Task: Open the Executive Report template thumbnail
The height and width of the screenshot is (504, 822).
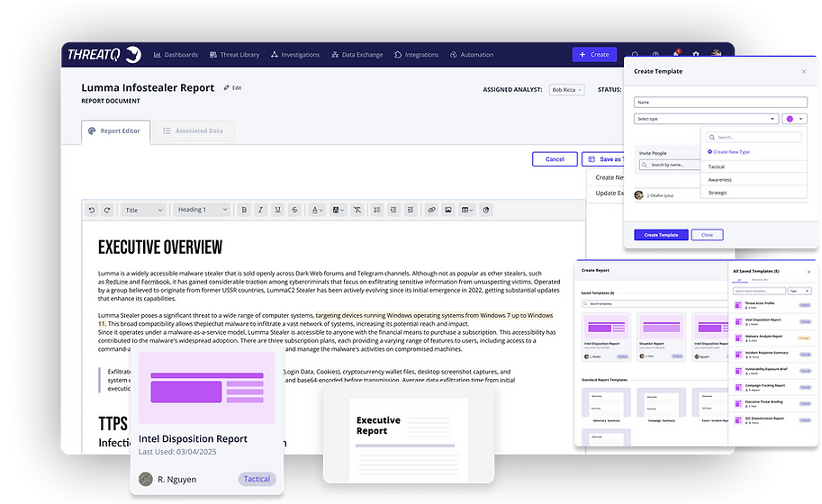Action: 409,435
